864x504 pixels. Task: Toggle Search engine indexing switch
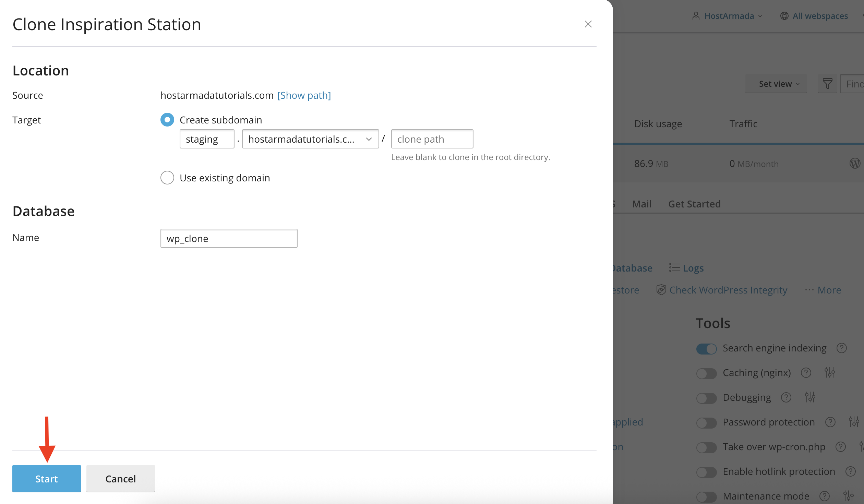coord(706,349)
